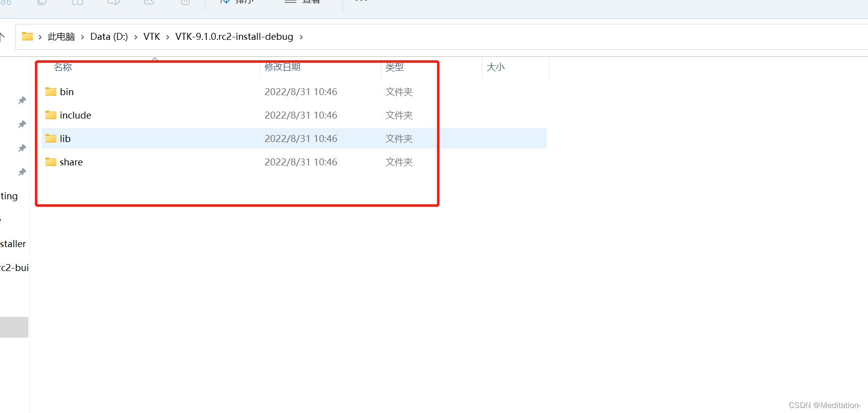This screenshot has height=413, width=868.
Task: Select the share folder name
Action: tap(71, 162)
